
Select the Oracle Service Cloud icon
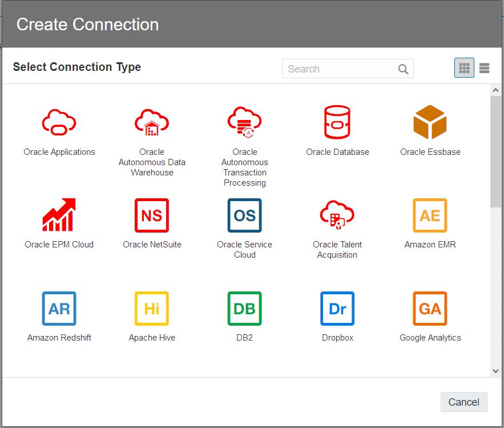pyautogui.click(x=244, y=215)
